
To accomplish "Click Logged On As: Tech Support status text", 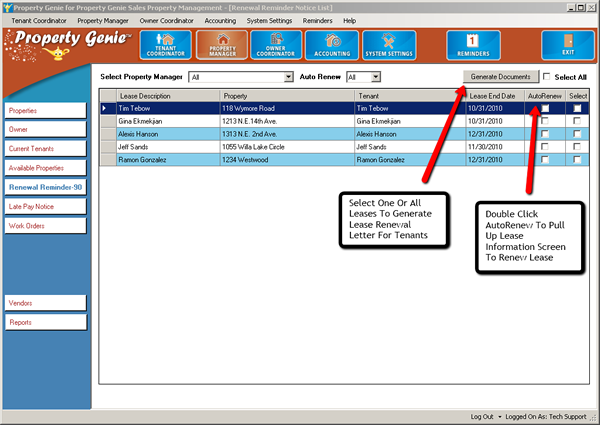I will point(546,417).
